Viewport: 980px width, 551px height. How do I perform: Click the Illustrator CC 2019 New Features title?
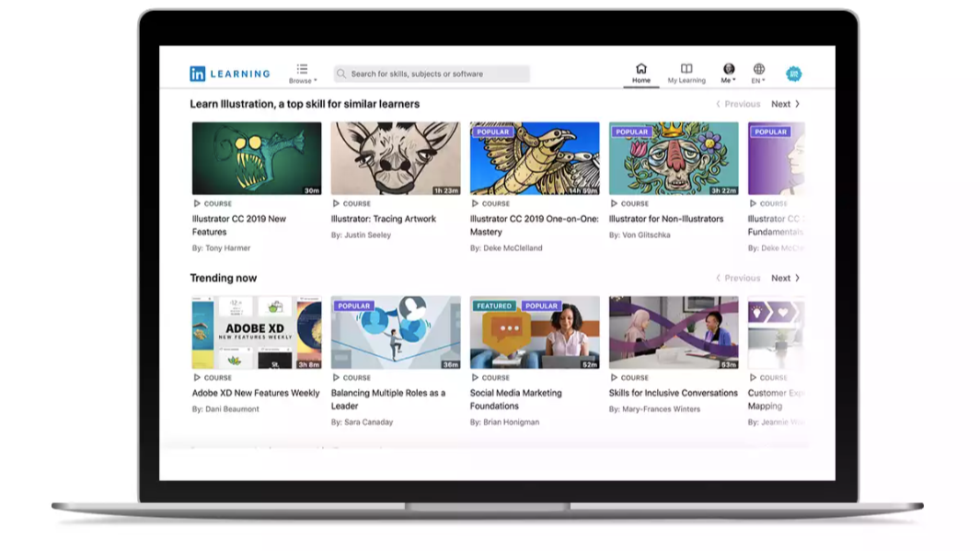click(x=238, y=225)
